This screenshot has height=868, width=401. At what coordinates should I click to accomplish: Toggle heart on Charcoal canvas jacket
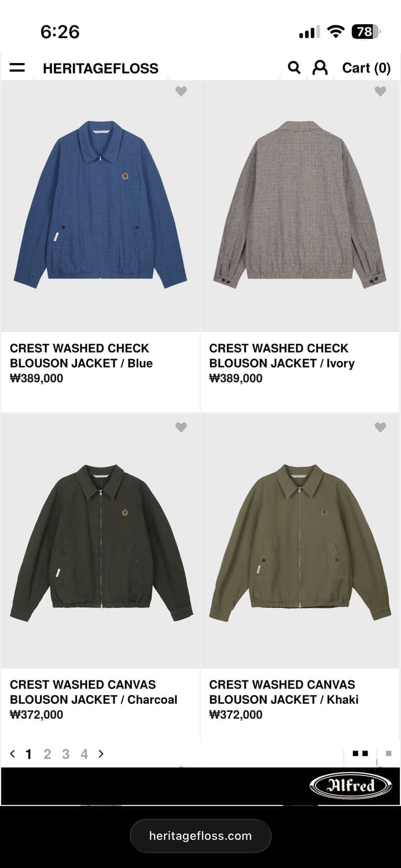181,427
